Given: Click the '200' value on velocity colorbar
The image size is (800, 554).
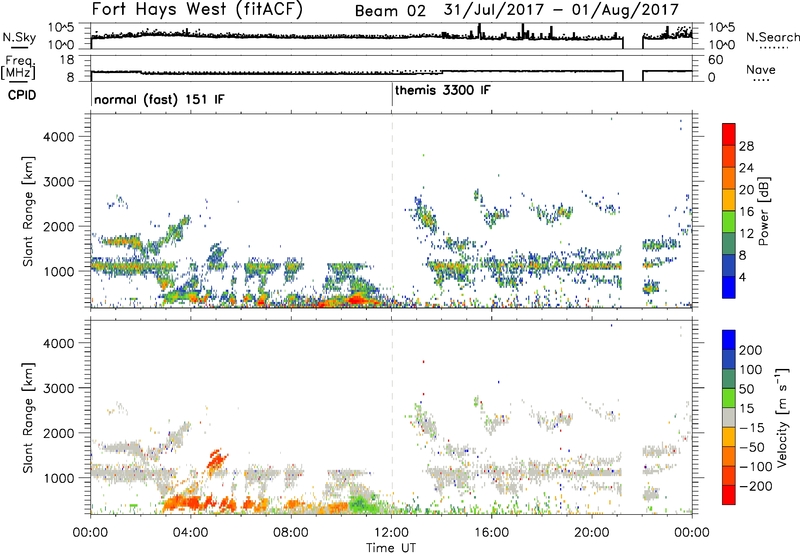Looking at the screenshot, I should coord(751,350).
